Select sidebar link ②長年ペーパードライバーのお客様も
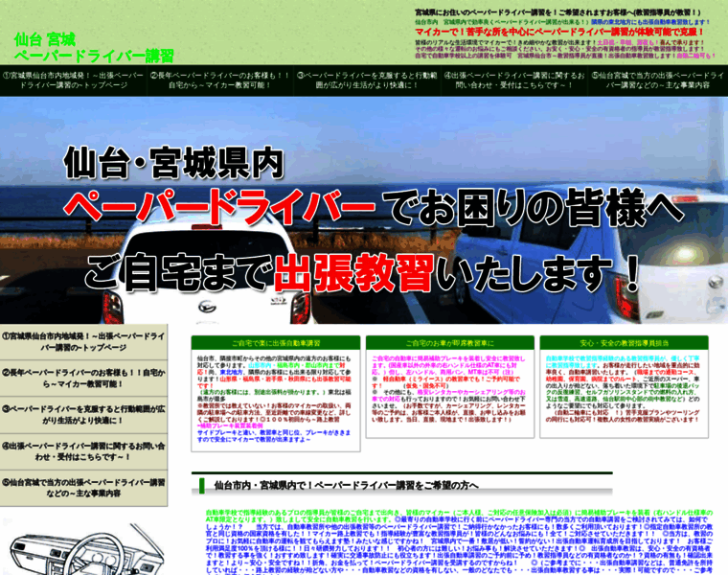This screenshot has height=575, width=728. [83, 379]
